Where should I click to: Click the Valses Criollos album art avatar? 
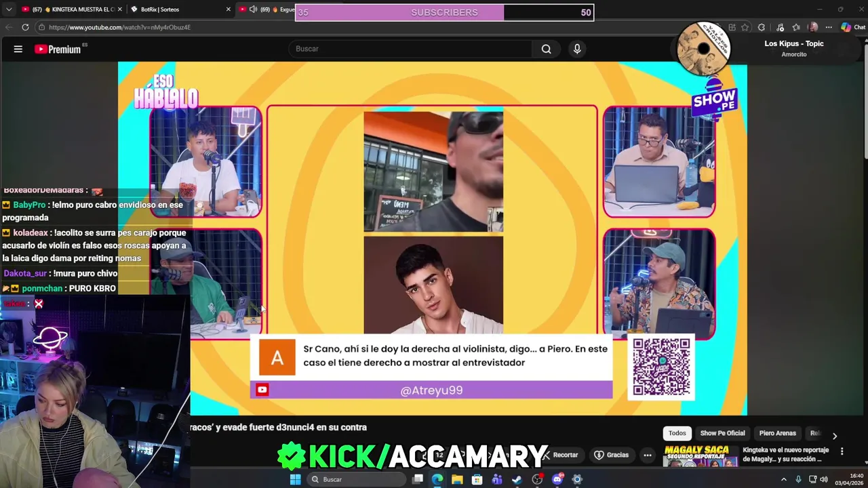click(704, 48)
